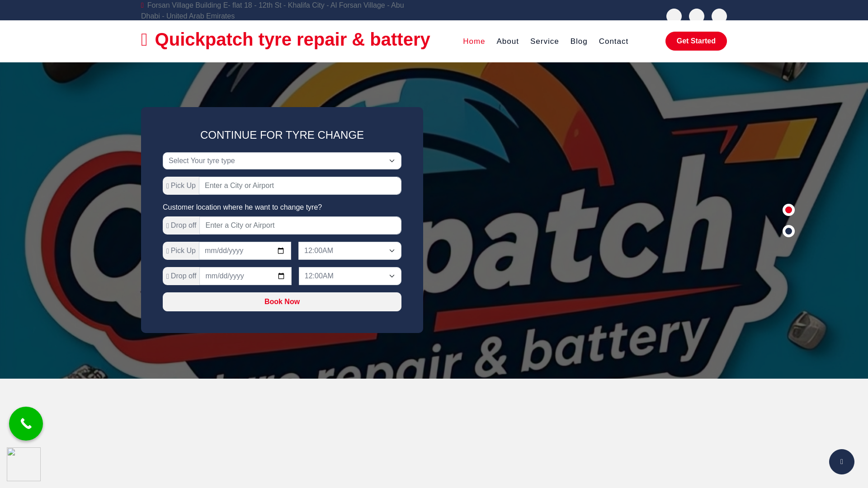Go to the Home menu item
Screen dimensions: 868x488
474,42
